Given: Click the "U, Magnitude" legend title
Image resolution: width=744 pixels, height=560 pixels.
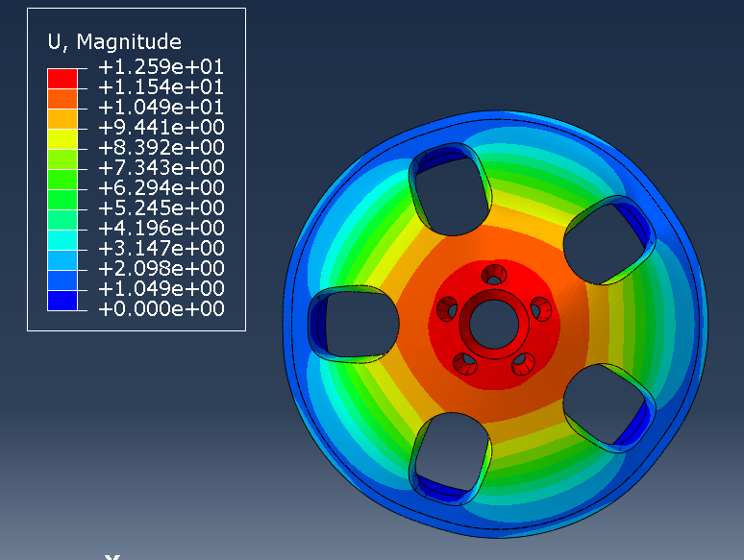Looking at the screenshot, I should point(114,41).
